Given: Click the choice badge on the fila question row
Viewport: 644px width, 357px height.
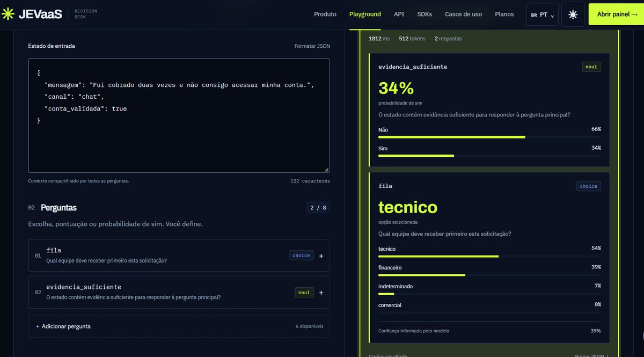Looking at the screenshot, I should pyautogui.click(x=301, y=256).
